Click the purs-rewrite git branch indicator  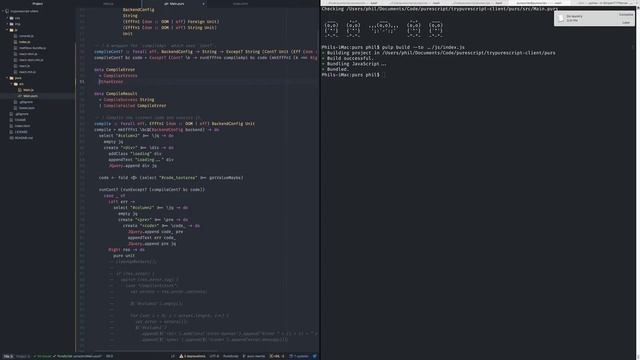[x=254, y=356]
